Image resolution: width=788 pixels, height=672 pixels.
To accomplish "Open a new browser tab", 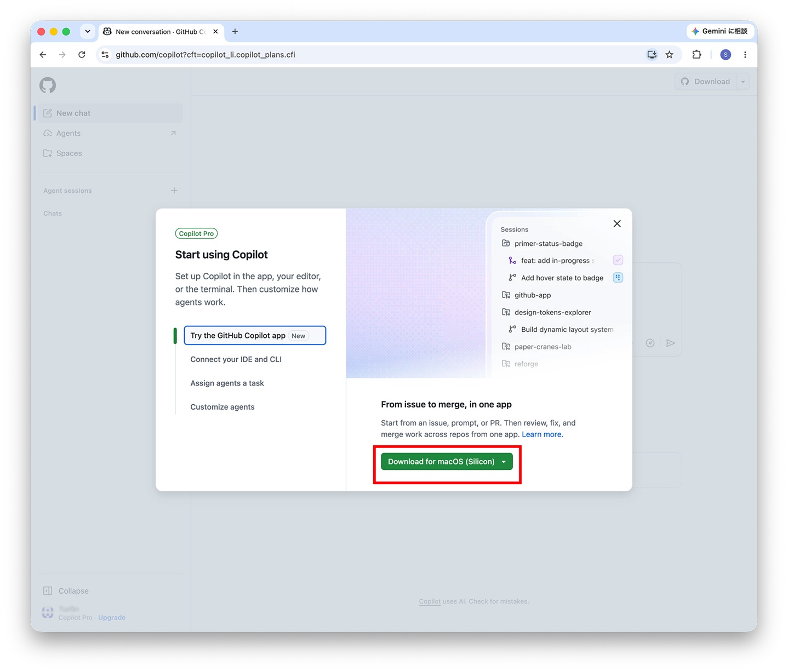I will 235,32.
